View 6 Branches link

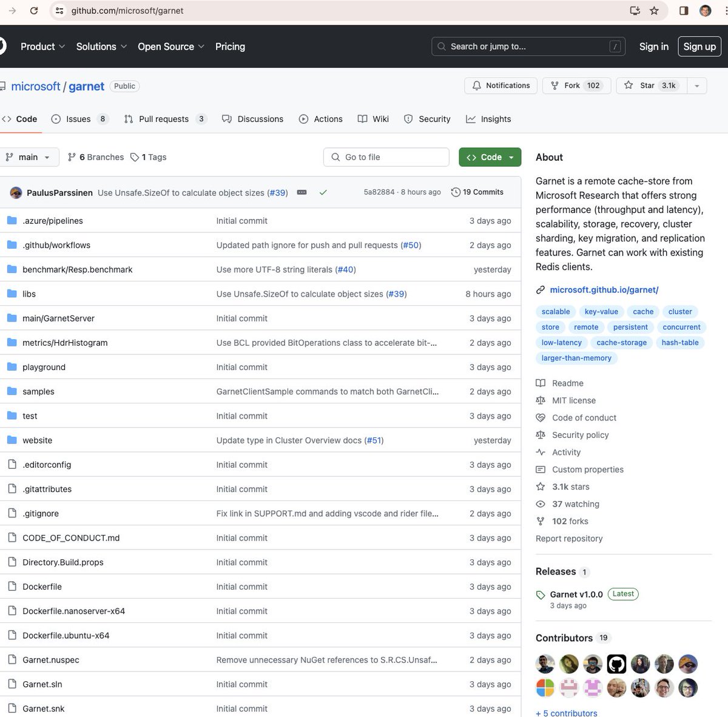tap(96, 157)
